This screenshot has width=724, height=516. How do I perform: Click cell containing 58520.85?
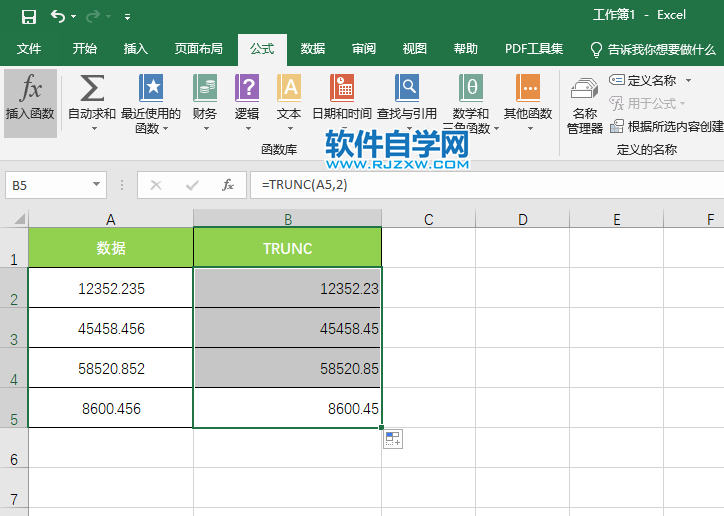288,368
